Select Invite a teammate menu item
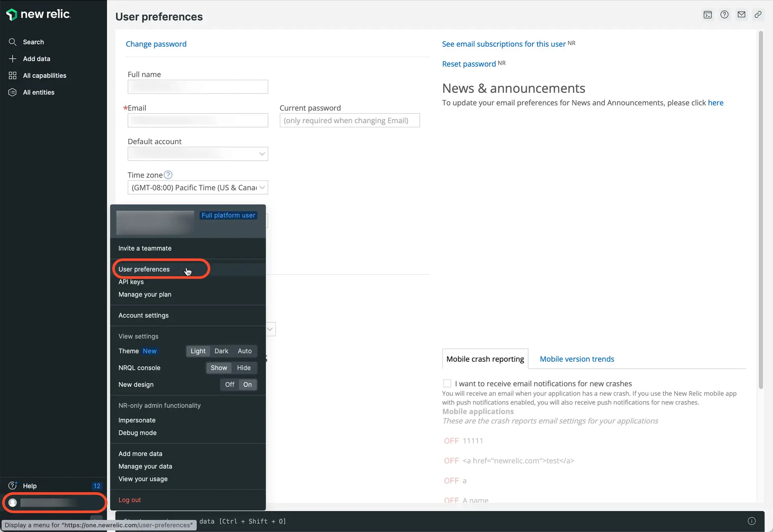This screenshot has height=532, width=773. (145, 248)
